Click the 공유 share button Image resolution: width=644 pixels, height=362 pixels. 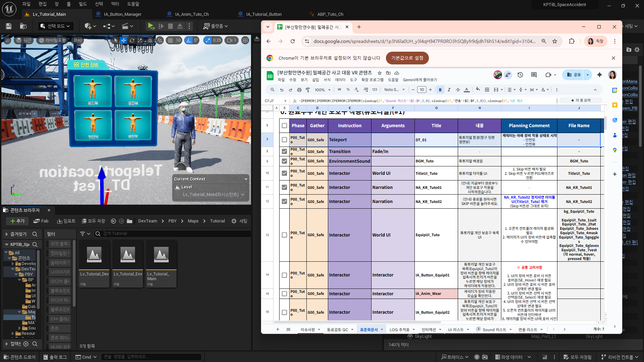tap(574, 75)
